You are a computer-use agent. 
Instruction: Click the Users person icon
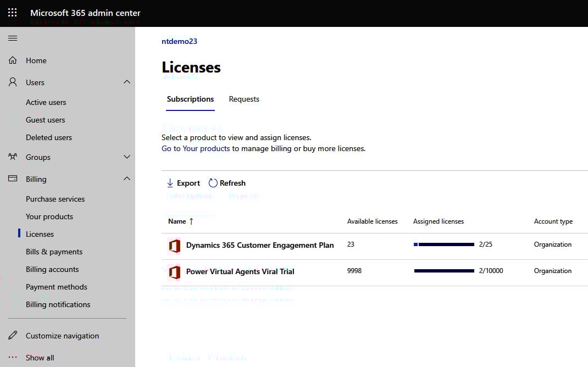click(13, 82)
